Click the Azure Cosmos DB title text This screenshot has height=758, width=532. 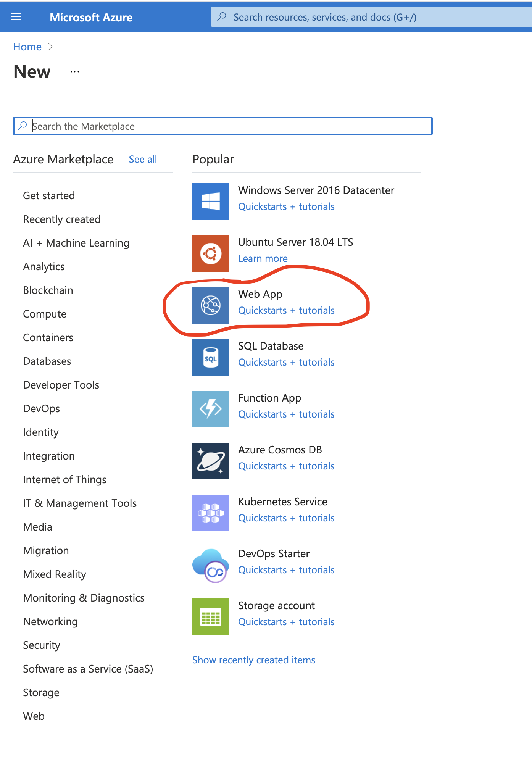(280, 450)
